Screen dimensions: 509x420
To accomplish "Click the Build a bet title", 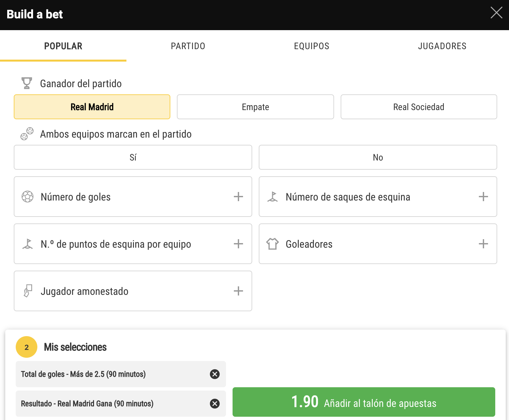I will coord(35,14).
